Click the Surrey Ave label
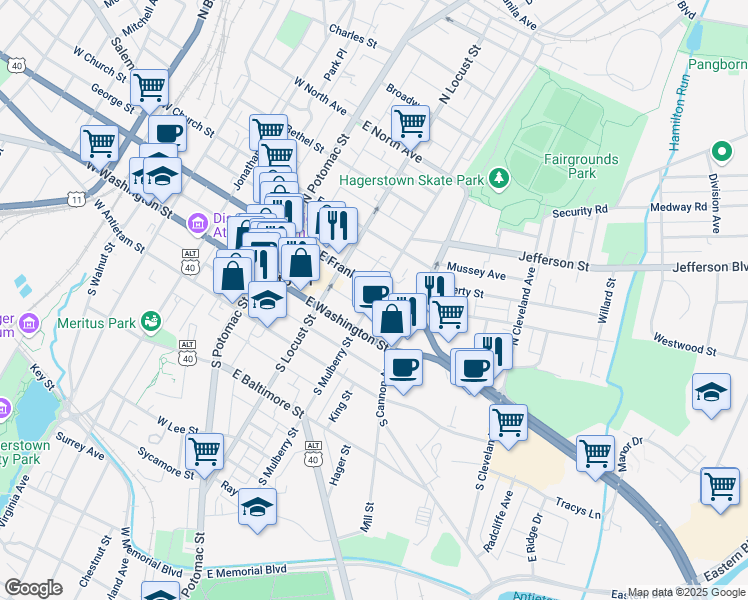The width and height of the screenshot is (748, 600). pos(80,446)
